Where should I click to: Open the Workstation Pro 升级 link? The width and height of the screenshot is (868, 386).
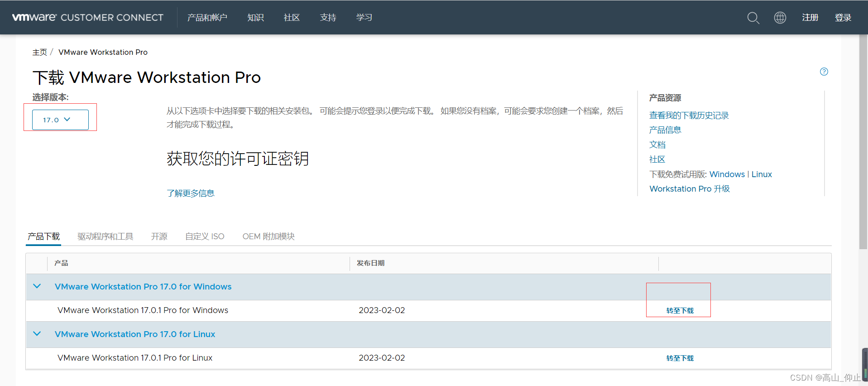[690, 189]
